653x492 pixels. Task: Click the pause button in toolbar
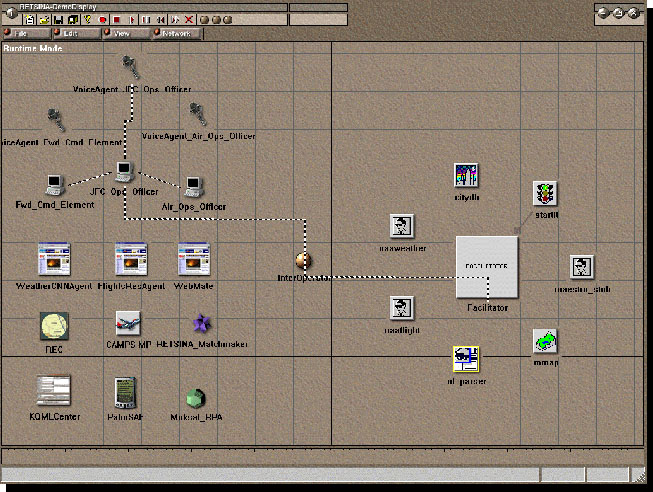[x=146, y=19]
